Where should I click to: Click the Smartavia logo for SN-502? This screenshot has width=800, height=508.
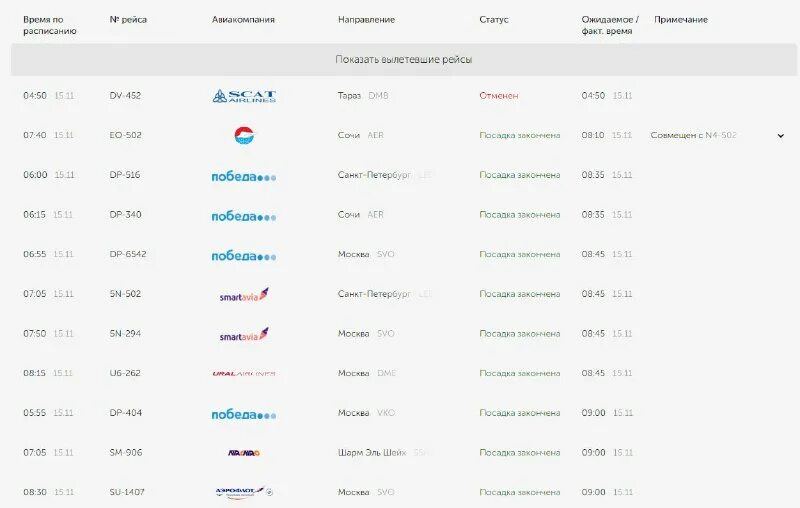pyautogui.click(x=244, y=295)
